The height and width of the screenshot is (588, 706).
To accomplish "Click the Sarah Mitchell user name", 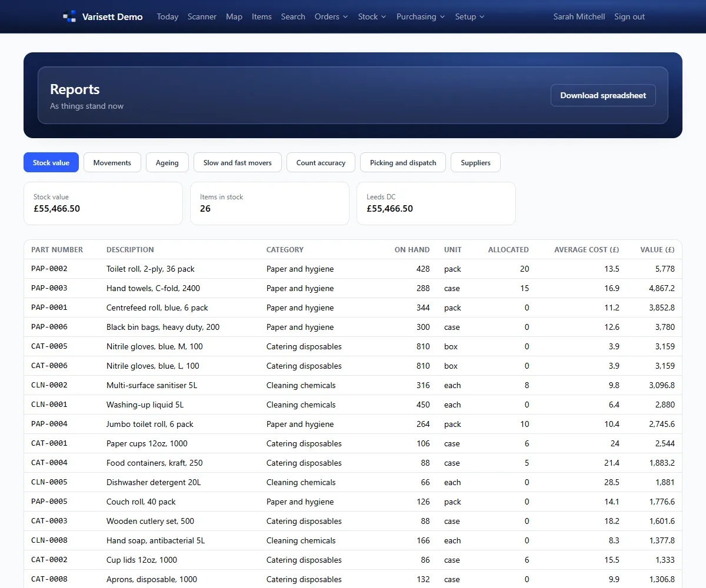I will coord(579,16).
